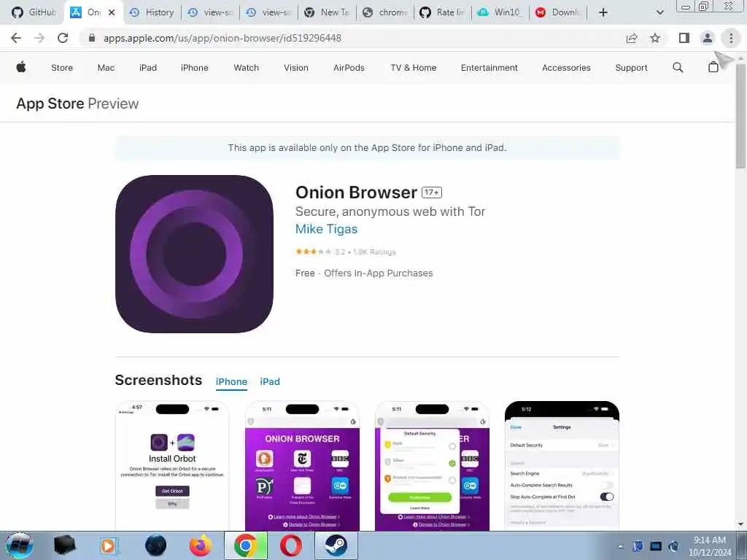Share this page via the share icon
Viewport: 747px width, 560px height.
coord(632,38)
